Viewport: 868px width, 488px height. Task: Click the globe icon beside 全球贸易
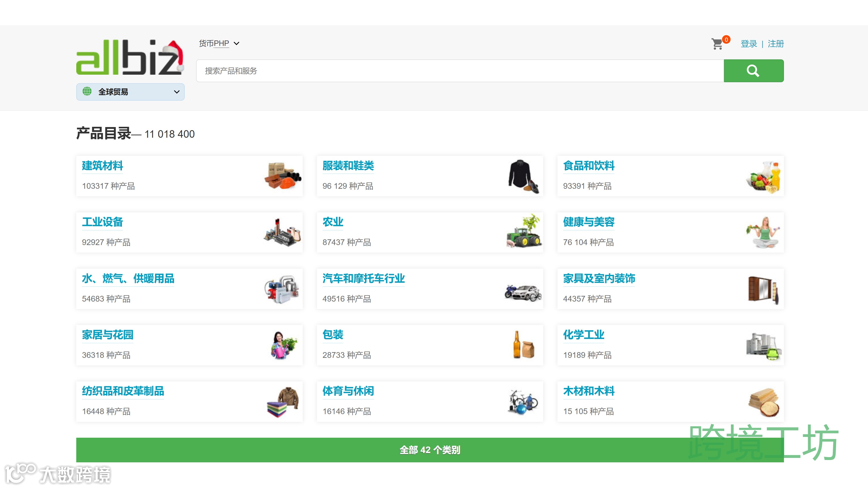click(87, 92)
